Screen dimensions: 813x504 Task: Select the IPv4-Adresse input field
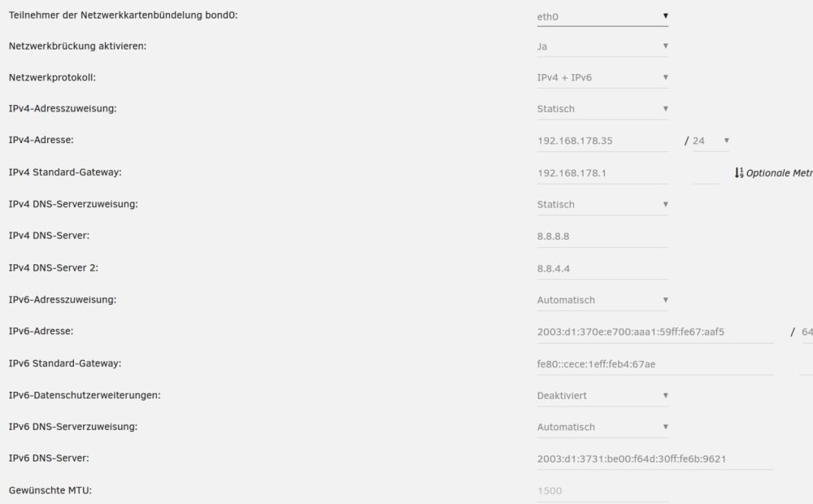click(x=602, y=141)
